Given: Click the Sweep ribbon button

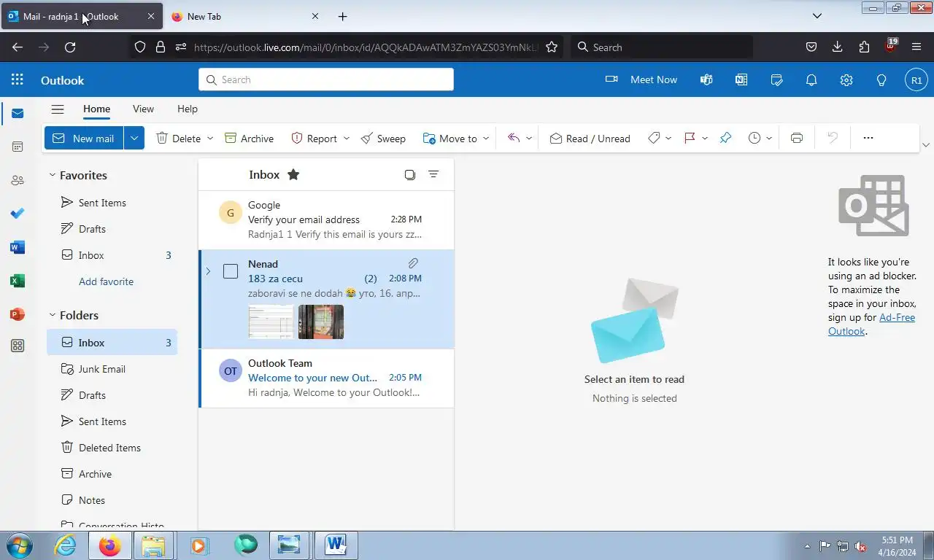Looking at the screenshot, I should [383, 138].
